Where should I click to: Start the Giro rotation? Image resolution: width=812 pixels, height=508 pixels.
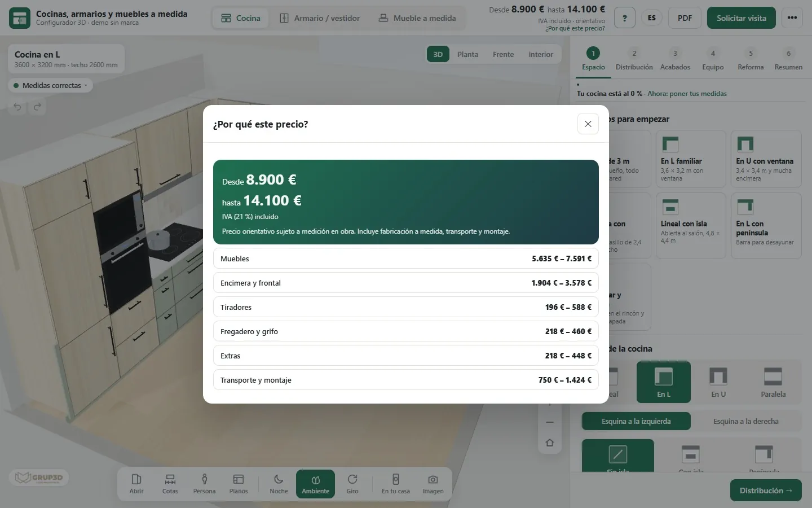352,484
